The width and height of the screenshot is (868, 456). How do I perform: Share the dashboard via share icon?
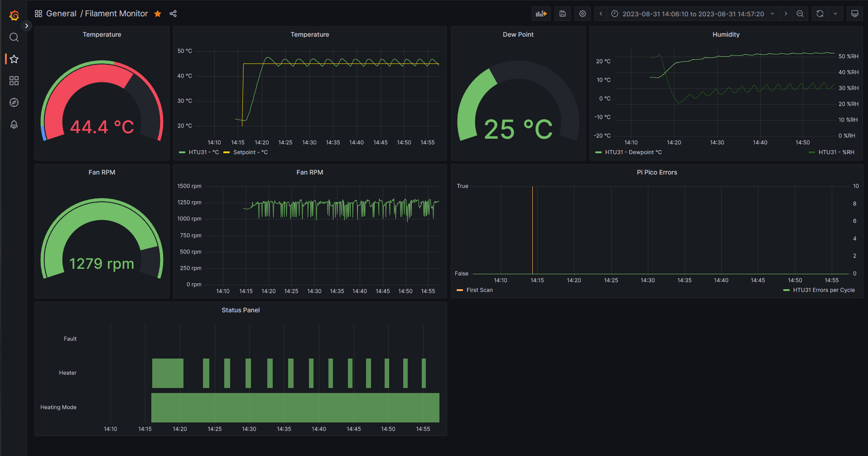(x=173, y=14)
